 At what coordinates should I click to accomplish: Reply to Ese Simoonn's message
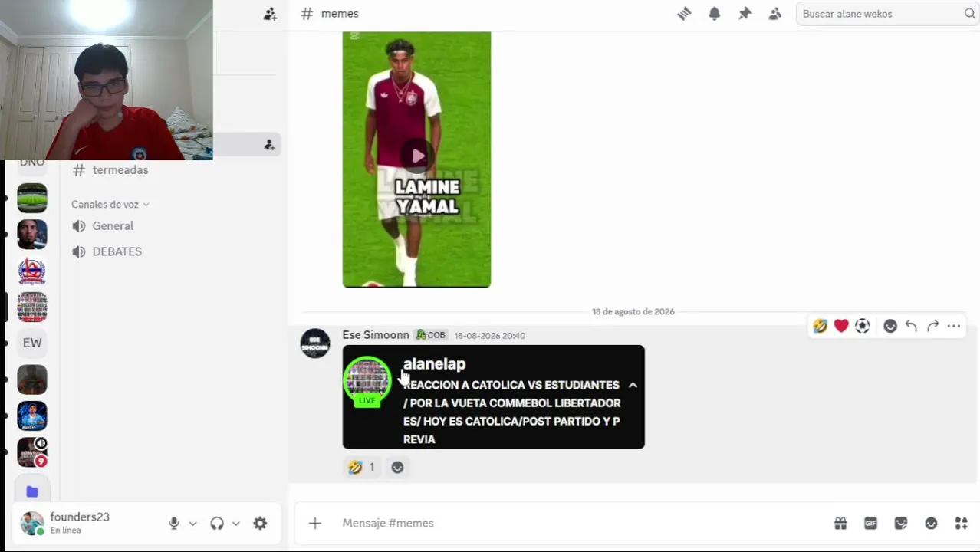911,327
